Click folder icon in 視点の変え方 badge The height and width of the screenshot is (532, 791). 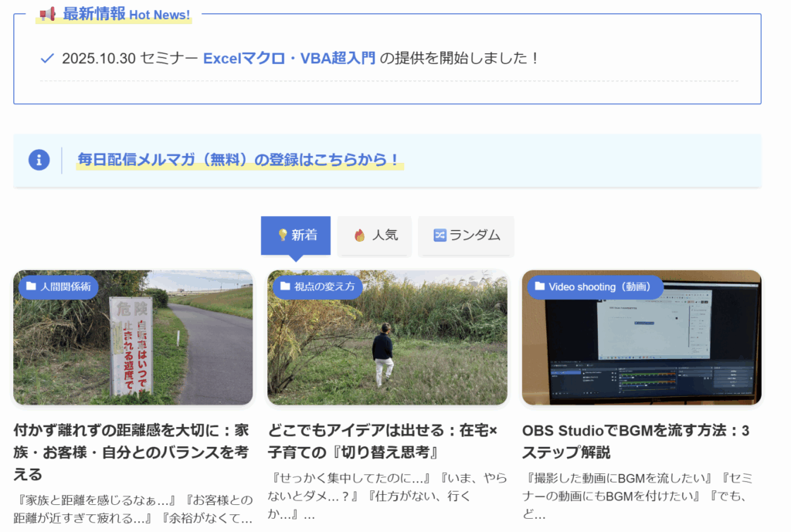pyautogui.click(x=285, y=286)
